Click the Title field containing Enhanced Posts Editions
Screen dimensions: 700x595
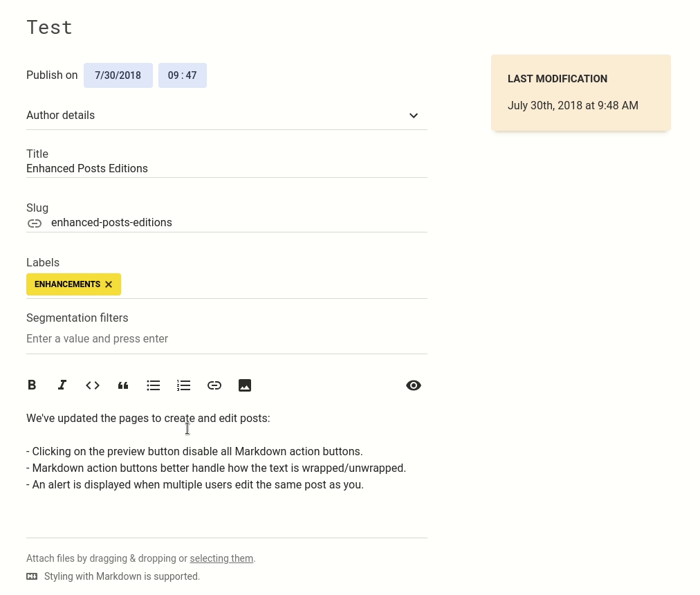226,169
